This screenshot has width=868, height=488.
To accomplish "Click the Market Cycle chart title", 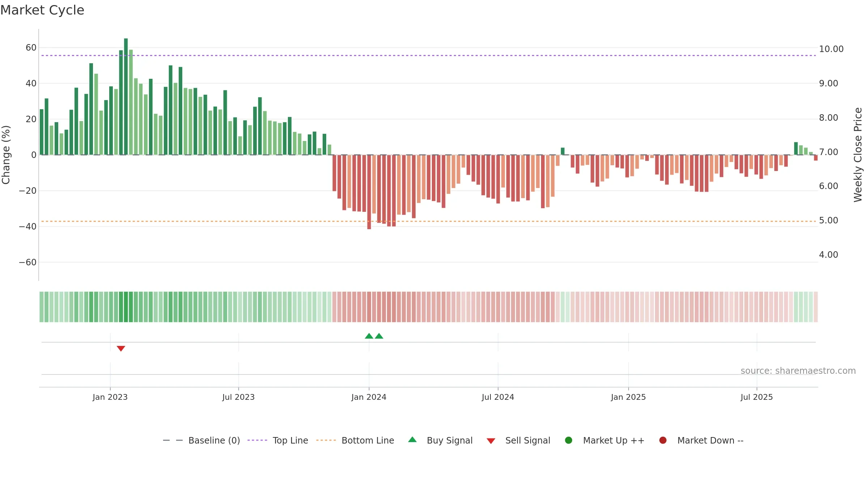I will coord(42,10).
